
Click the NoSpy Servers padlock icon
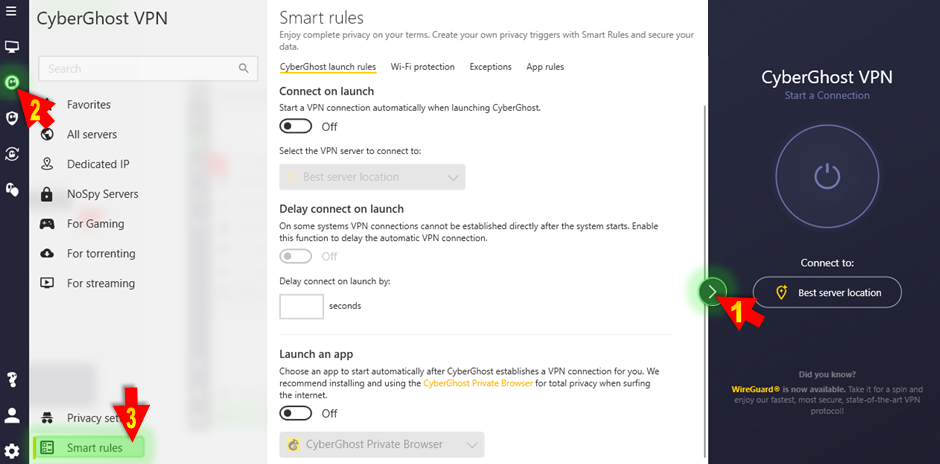(x=47, y=194)
